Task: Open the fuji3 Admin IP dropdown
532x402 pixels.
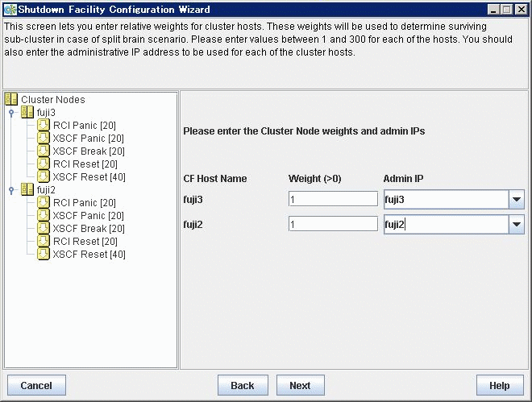Action: 517,199
